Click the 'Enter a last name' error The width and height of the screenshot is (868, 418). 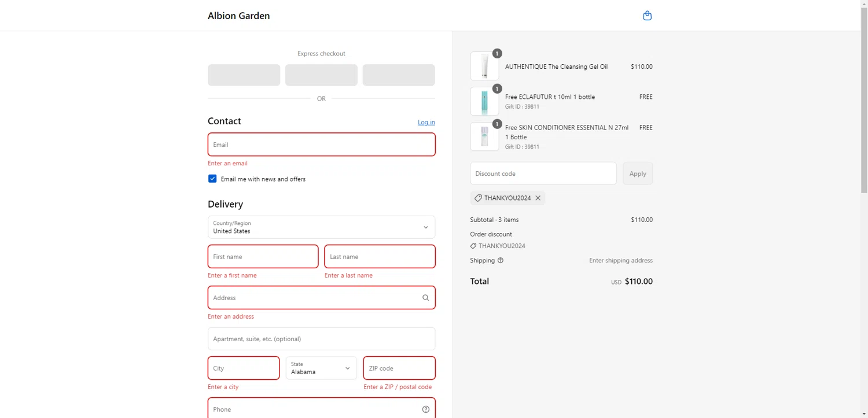(x=348, y=276)
